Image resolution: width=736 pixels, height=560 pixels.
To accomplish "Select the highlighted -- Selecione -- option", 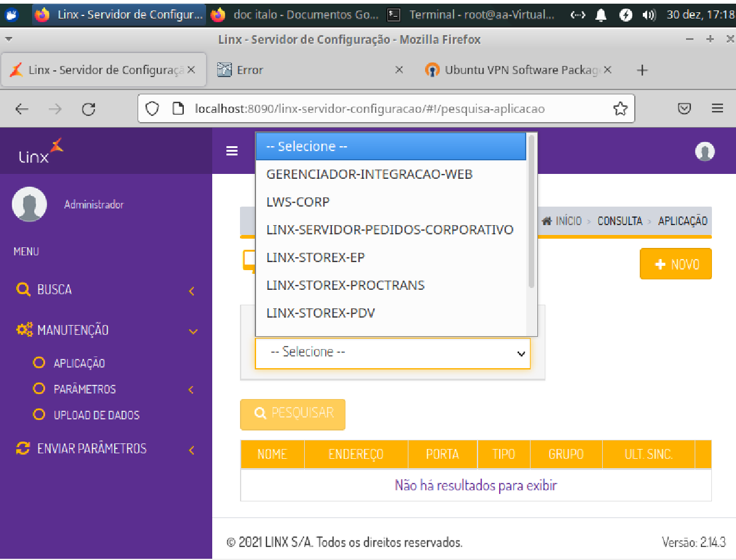I will coord(391,146).
